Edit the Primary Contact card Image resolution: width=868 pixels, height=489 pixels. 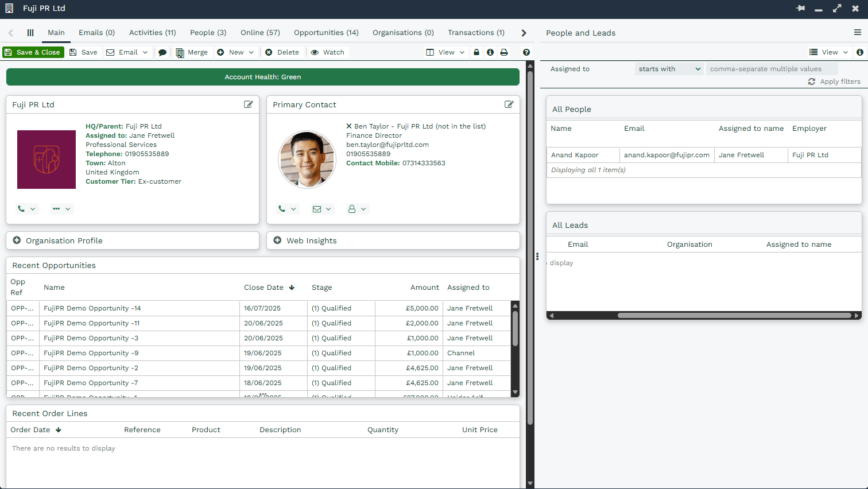coord(509,104)
